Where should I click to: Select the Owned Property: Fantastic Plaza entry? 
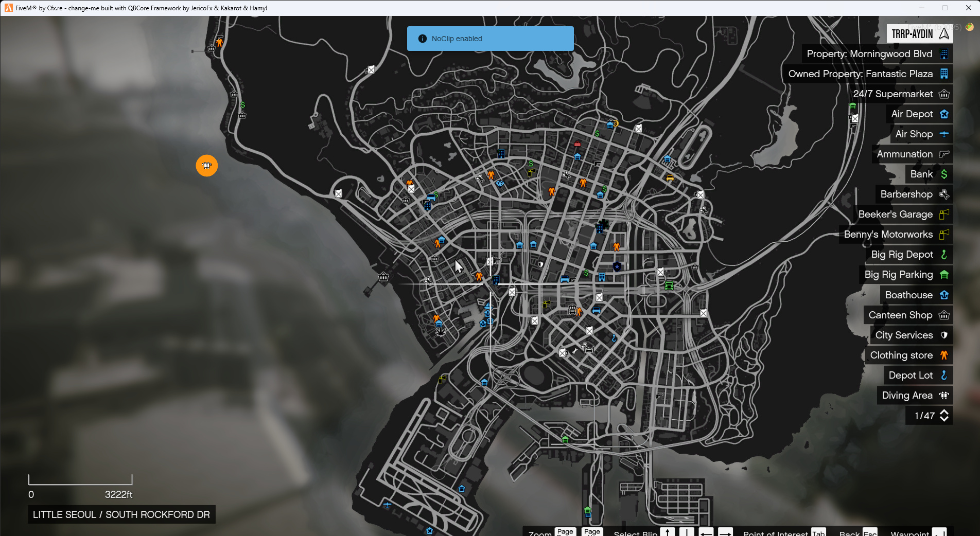pos(867,74)
